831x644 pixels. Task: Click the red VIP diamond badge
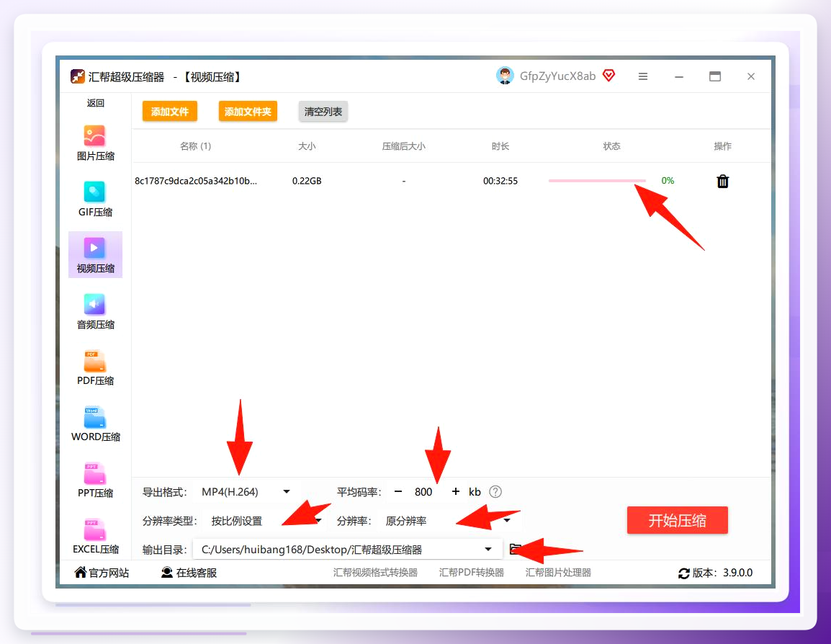click(609, 76)
